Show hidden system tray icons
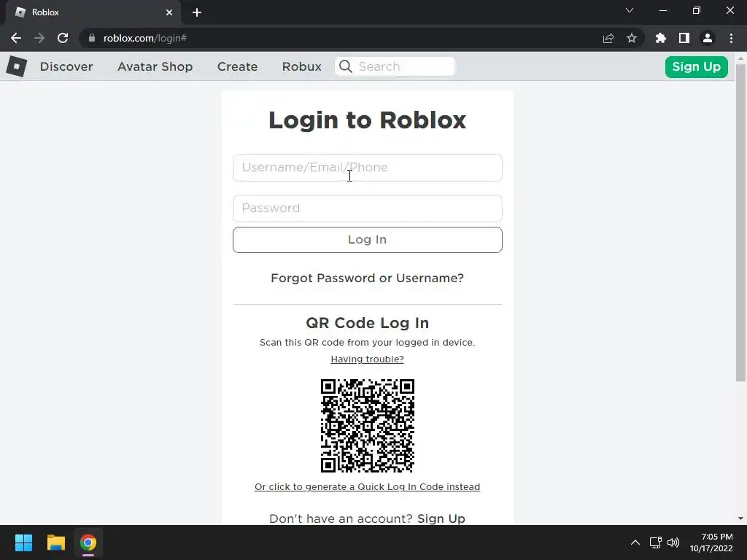The height and width of the screenshot is (560, 747). pyautogui.click(x=635, y=542)
